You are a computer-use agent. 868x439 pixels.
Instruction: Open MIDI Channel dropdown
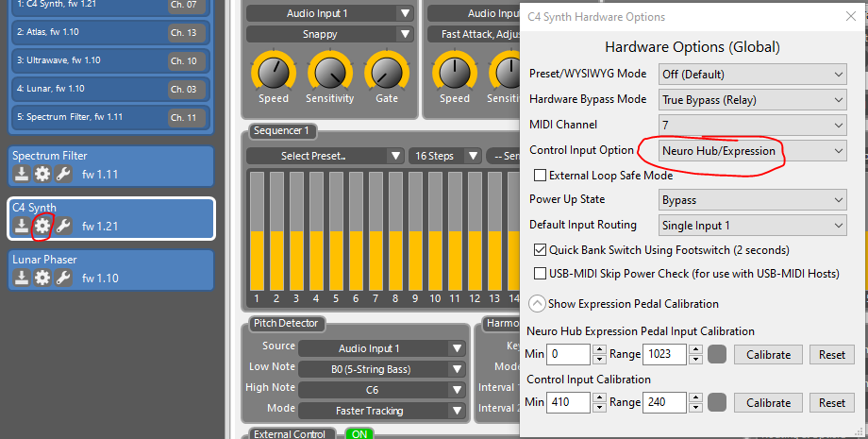click(x=752, y=126)
